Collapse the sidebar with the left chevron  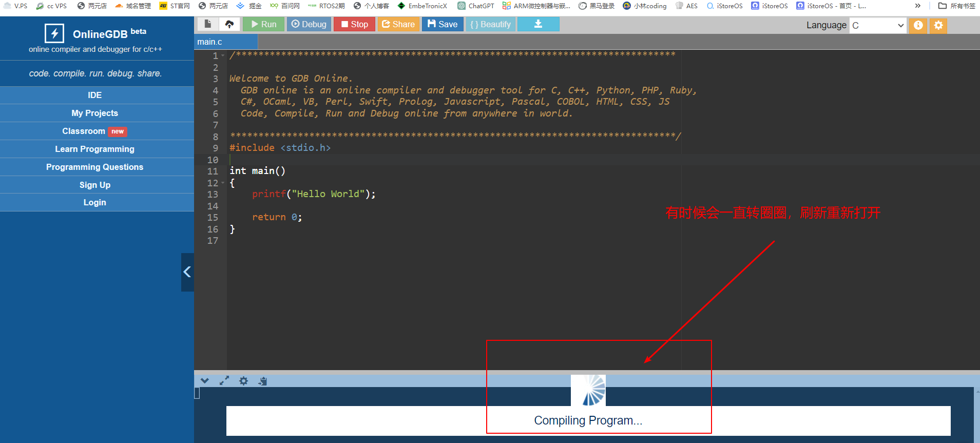point(187,272)
